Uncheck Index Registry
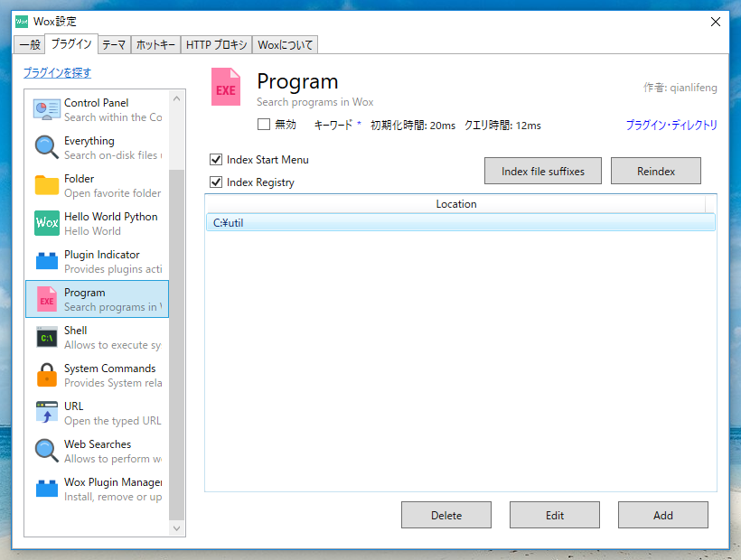Image resolution: width=741 pixels, height=560 pixels. point(216,182)
